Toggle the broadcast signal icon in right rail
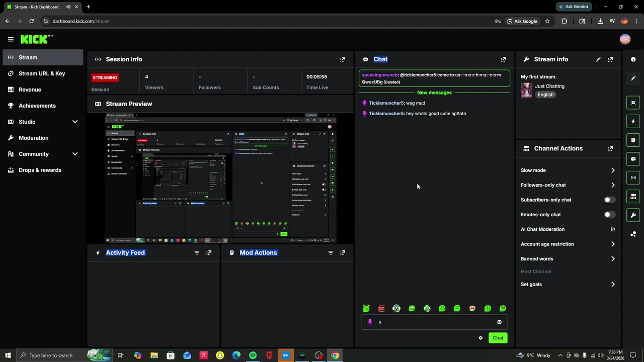 pyautogui.click(x=633, y=177)
